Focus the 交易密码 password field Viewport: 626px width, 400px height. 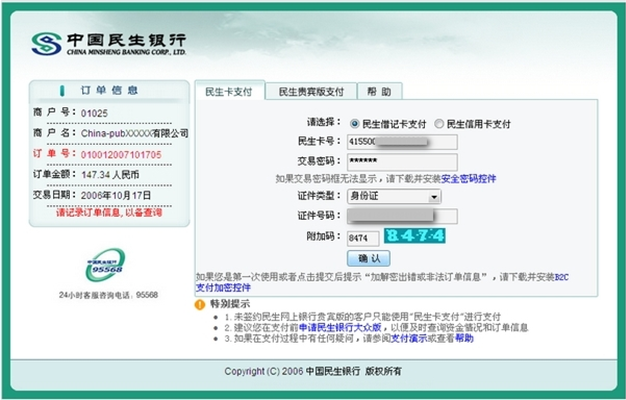click(x=401, y=160)
